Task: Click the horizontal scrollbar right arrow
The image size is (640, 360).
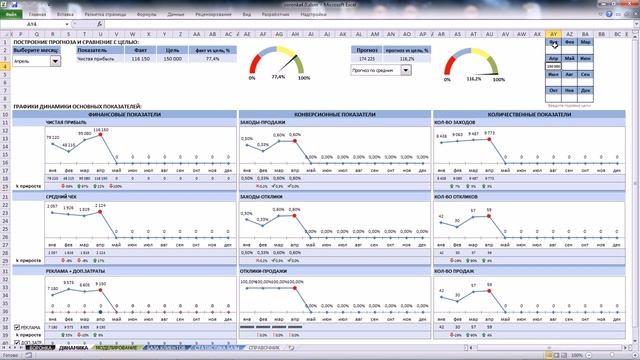Action: tap(626, 348)
